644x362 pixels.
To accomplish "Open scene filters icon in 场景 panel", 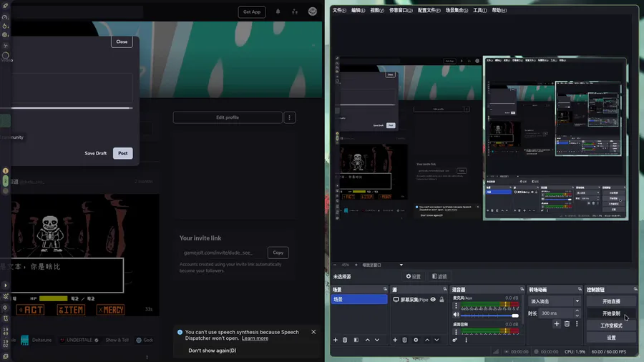I will tap(356, 340).
